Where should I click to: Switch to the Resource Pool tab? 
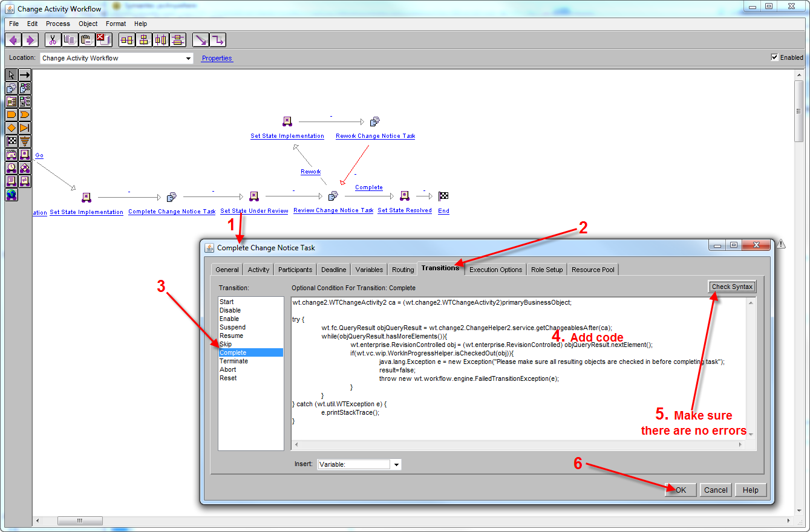pos(593,270)
